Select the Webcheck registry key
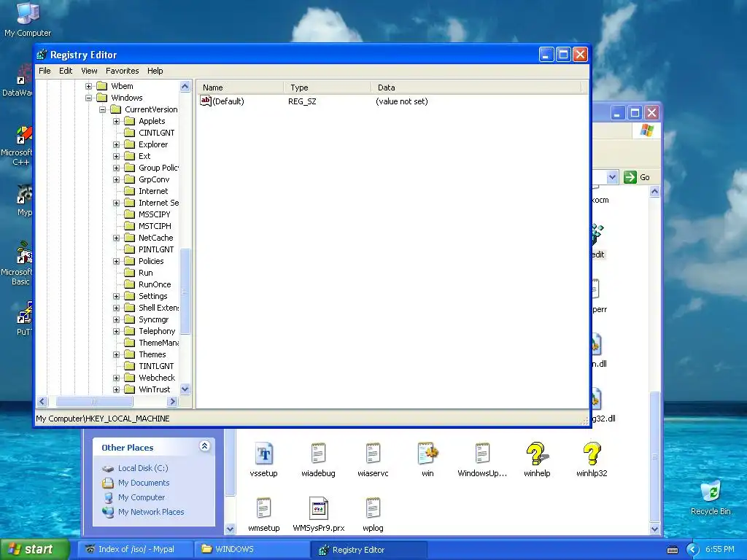 click(x=157, y=378)
